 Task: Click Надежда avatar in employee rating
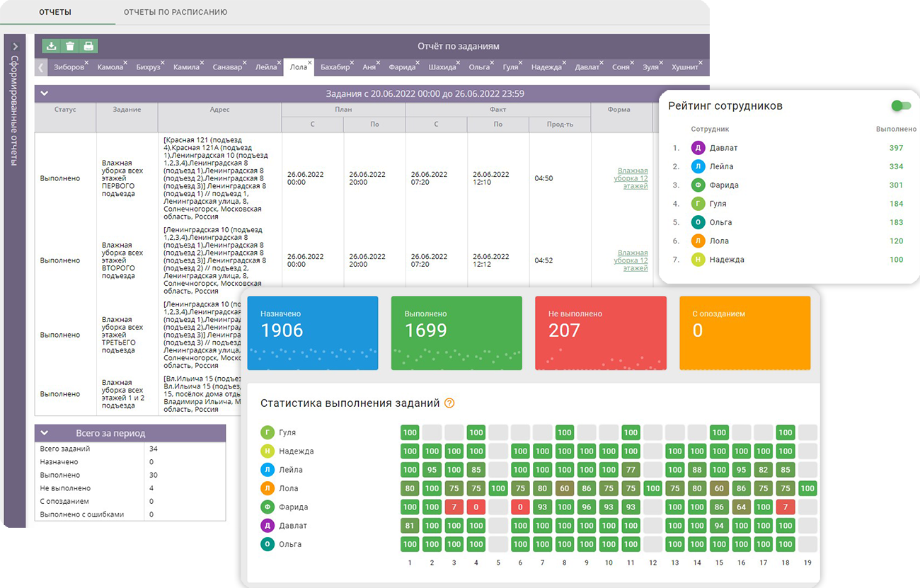tap(698, 260)
